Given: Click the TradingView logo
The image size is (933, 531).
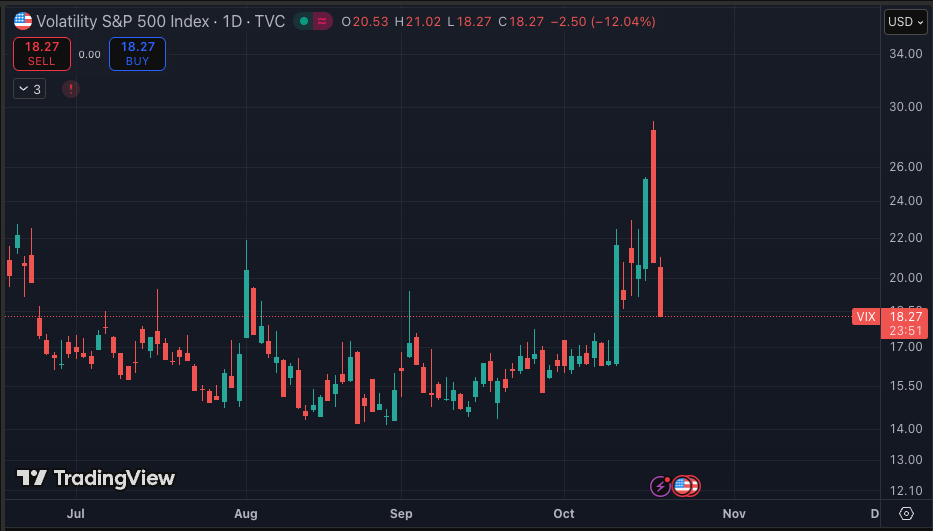Looking at the screenshot, I should [96, 479].
